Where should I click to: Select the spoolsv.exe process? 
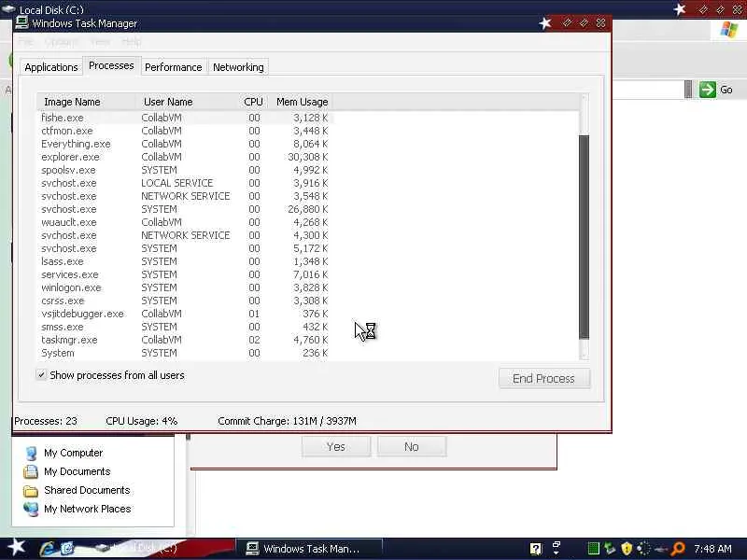pos(185,170)
